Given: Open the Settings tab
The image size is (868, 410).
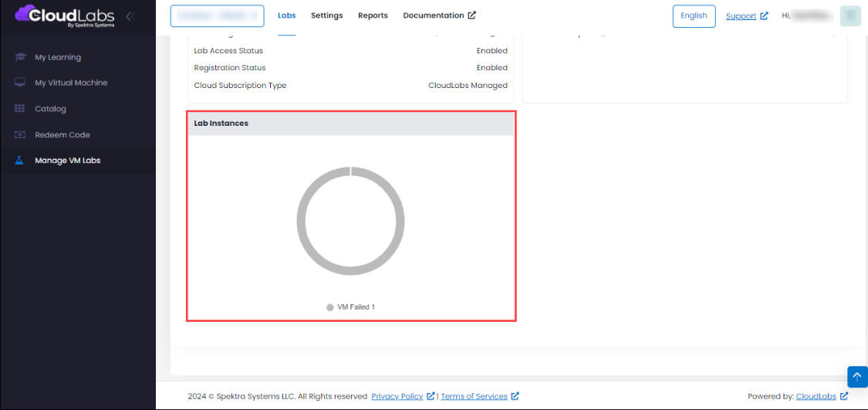Looking at the screenshot, I should (x=326, y=15).
